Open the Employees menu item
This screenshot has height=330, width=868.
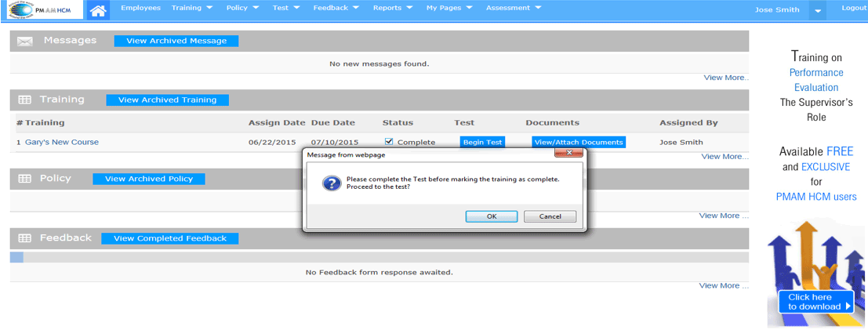point(140,8)
